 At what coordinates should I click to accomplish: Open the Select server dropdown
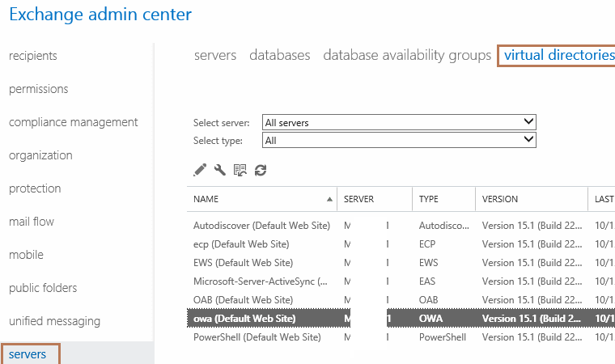click(400, 123)
